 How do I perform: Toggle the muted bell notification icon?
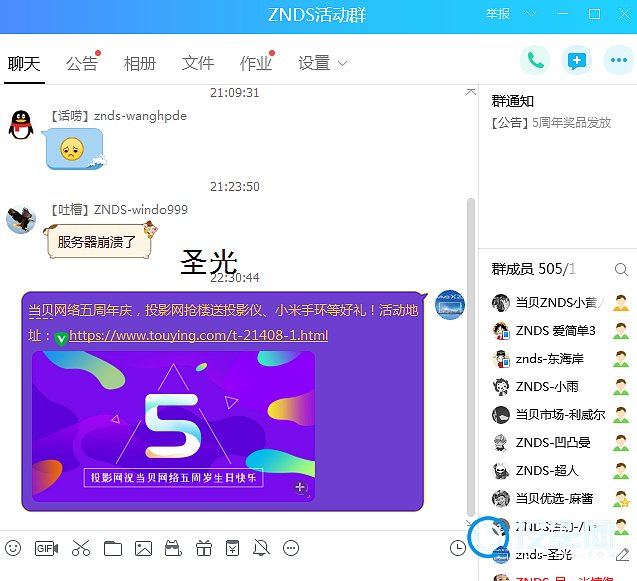[x=261, y=548]
